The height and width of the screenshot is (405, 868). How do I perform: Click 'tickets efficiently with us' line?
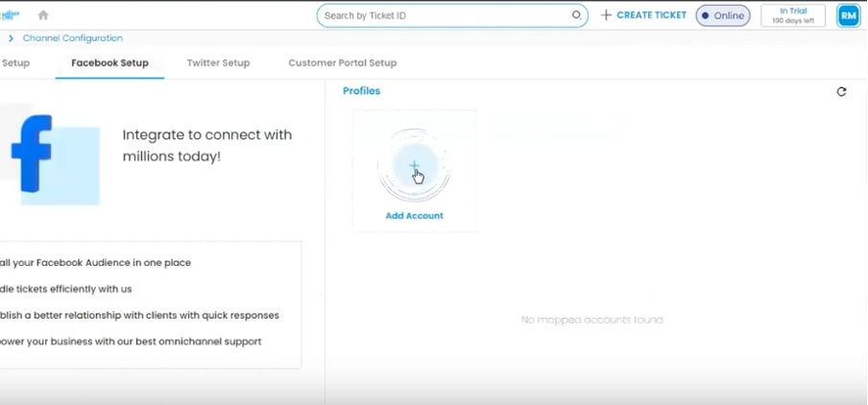coord(66,289)
